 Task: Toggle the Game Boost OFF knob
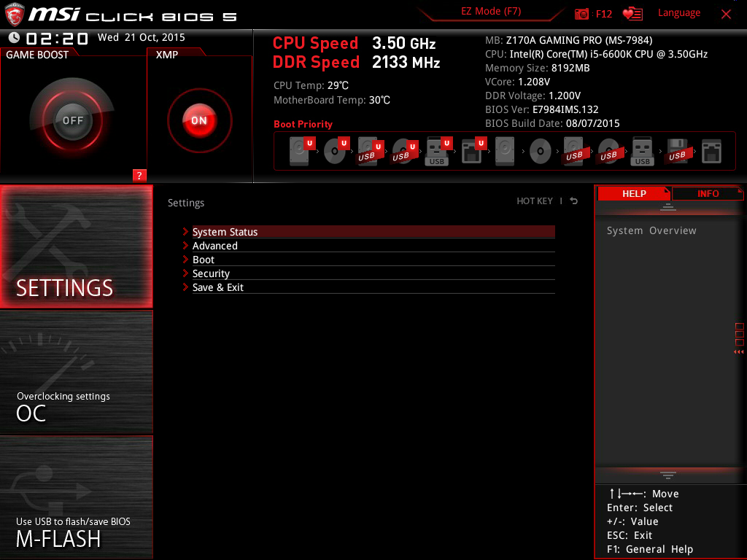tap(72, 120)
